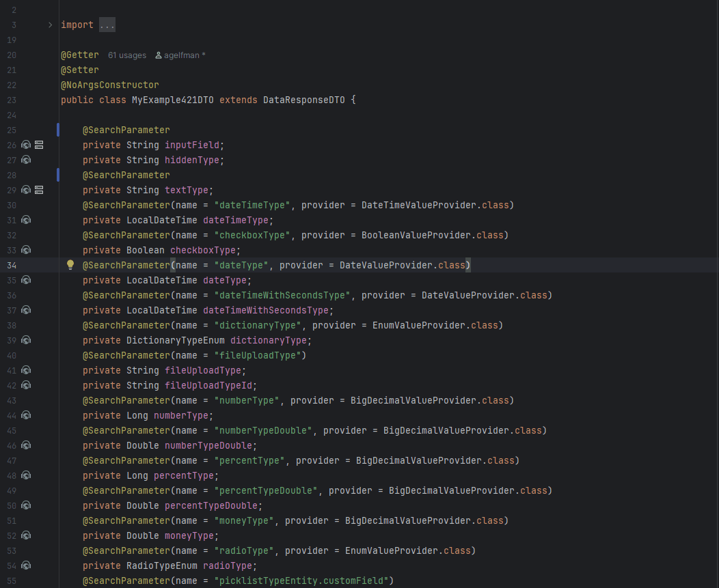
Task: Click gutter icon beside fileUploadTypeId on line 42
Action: [26, 385]
